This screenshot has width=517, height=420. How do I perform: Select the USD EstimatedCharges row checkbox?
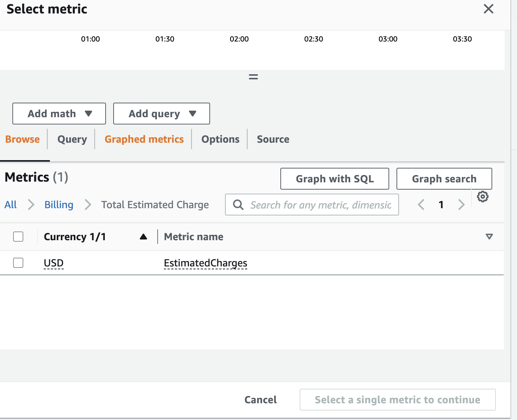(18, 263)
